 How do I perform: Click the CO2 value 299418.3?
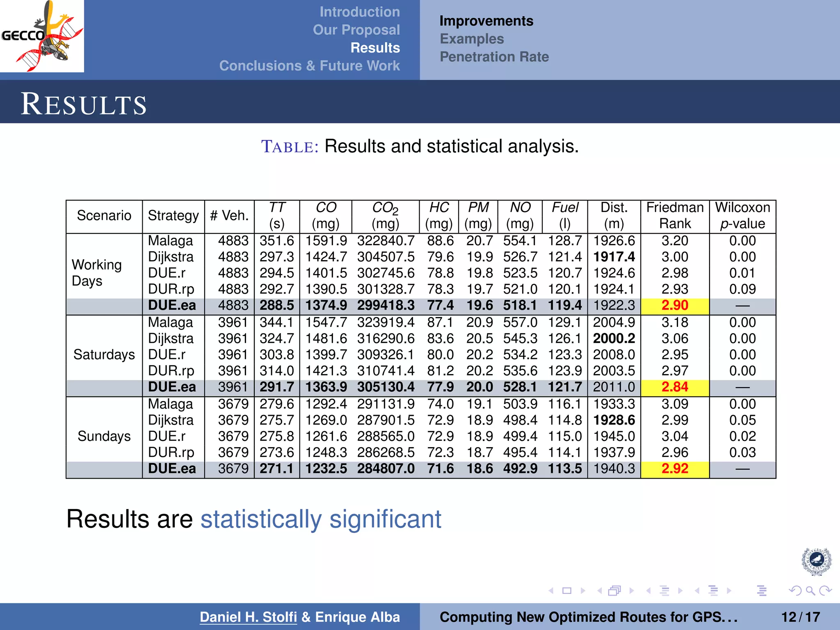pyautogui.click(x=386, y=305)
